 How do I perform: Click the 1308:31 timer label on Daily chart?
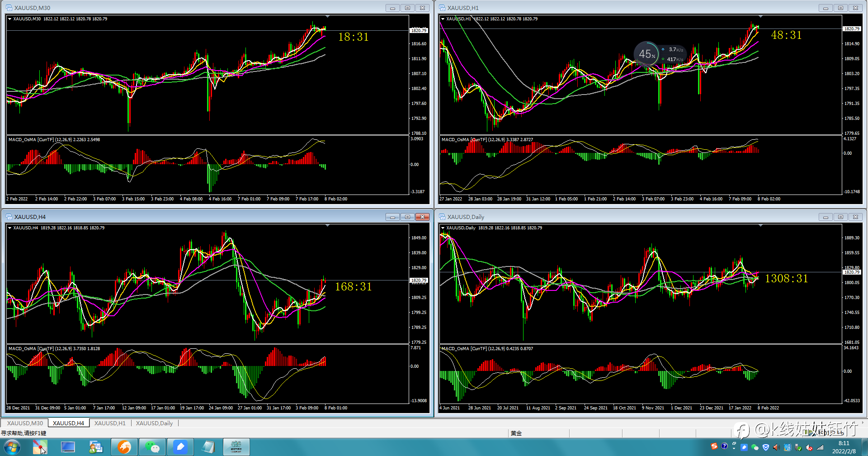pyautogui.click(x=786, y=278)
